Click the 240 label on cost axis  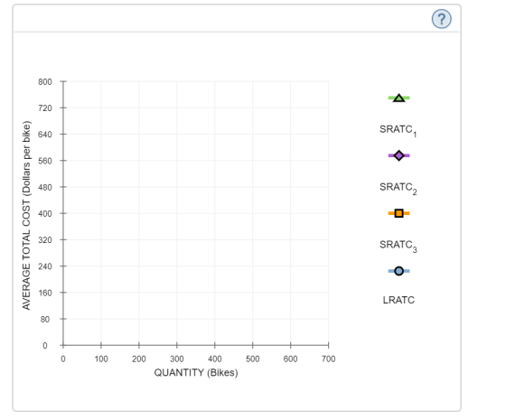[45, 266]
